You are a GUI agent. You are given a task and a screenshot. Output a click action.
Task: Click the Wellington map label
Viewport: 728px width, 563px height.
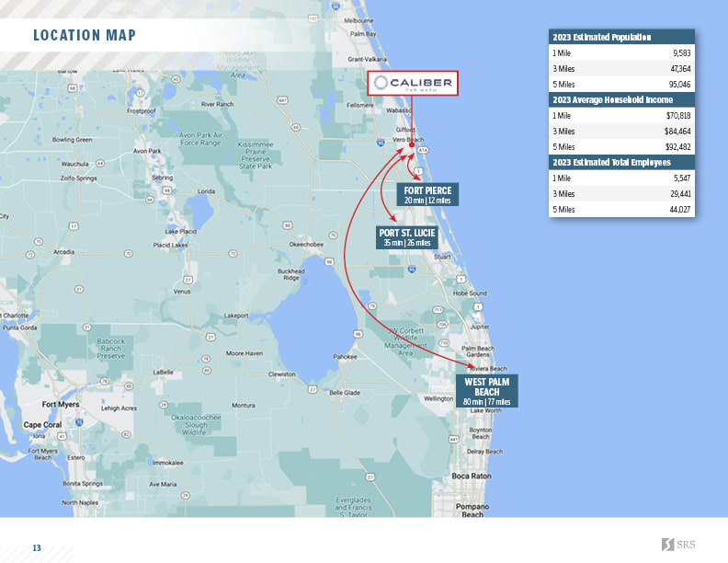click(x=438, y=398)
